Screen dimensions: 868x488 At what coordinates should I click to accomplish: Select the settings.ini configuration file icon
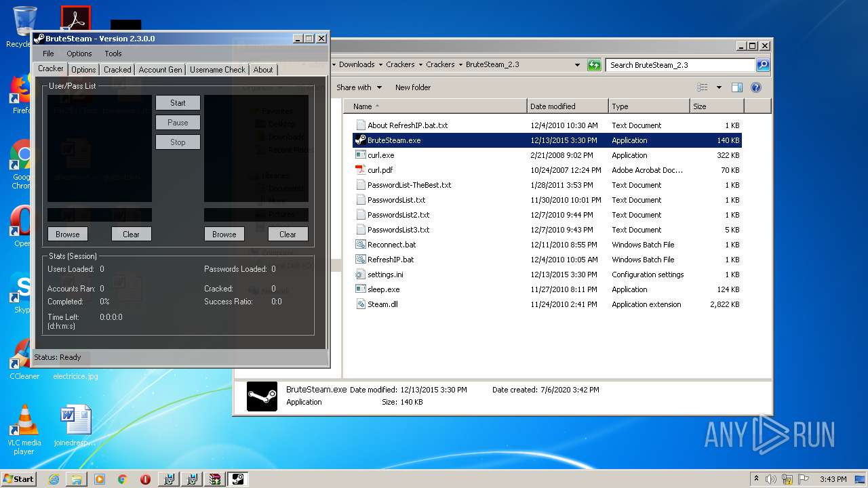pos(361,274)
